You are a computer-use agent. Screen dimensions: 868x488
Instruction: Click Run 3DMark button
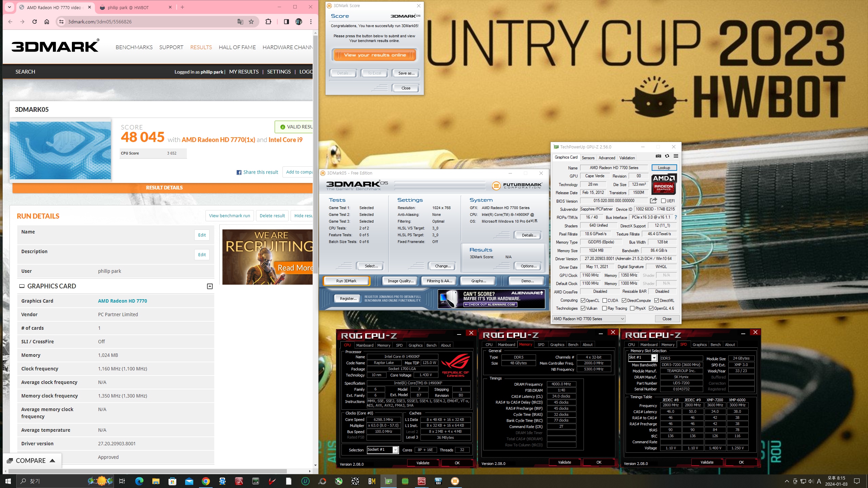pos(346,281)
